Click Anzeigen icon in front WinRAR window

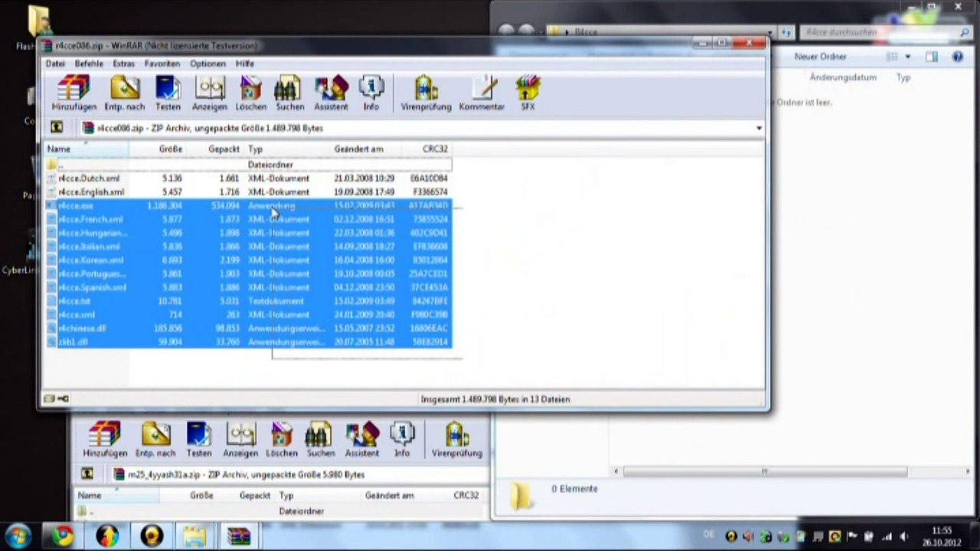pyautogui.click(x=209, y=93)
